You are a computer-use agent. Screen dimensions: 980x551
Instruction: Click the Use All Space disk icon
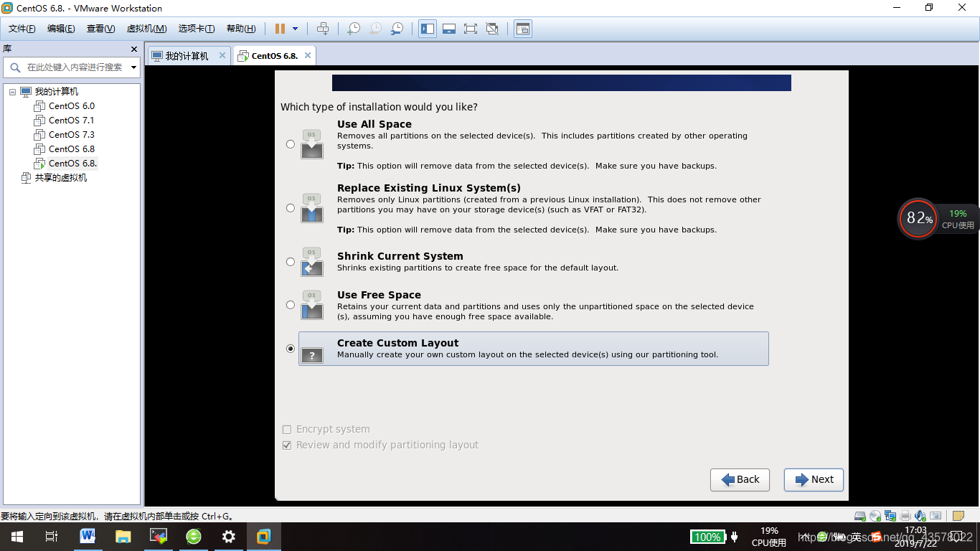click(x=312, y=144)
